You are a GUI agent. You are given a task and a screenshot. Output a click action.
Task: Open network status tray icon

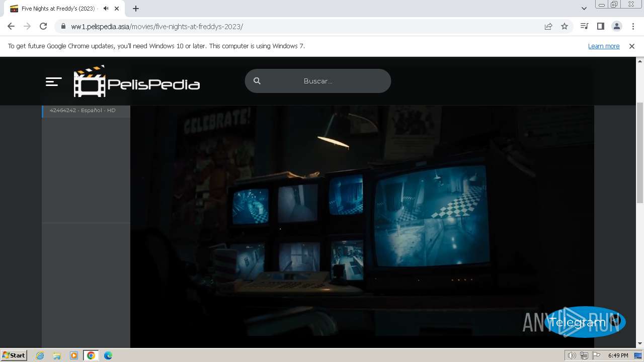coord(584,355)
